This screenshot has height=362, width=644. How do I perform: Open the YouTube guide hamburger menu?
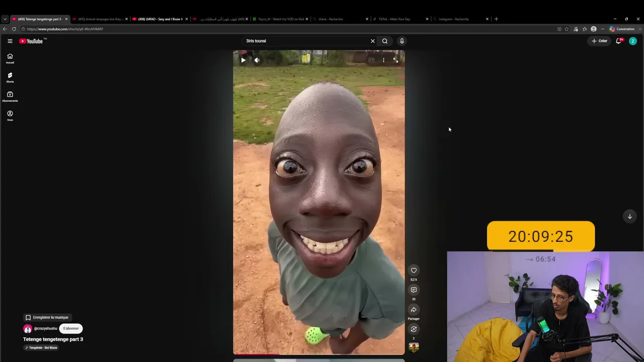[10, 41]
